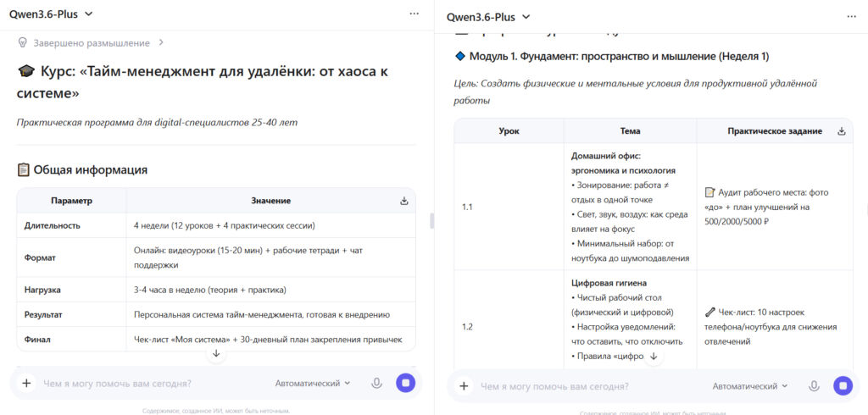Click the 'Значение' column header
Viewport: 868px width, 415px height.
pyautogui.click(x=270, y=201)
